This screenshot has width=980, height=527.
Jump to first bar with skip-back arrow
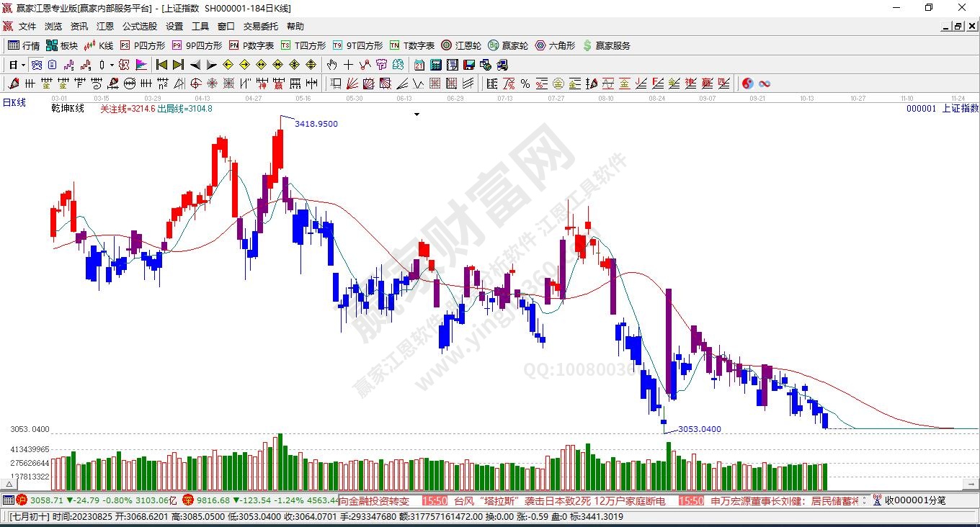tap(162, 65)
